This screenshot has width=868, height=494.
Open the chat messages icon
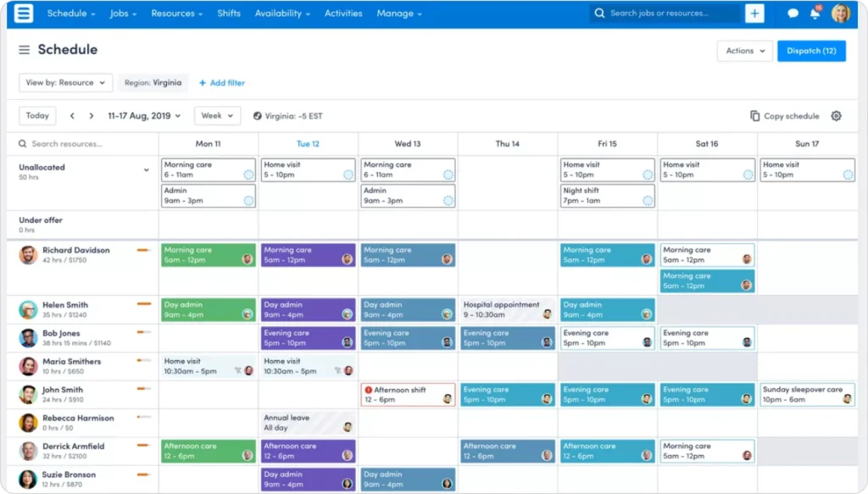tap(793, 13)
